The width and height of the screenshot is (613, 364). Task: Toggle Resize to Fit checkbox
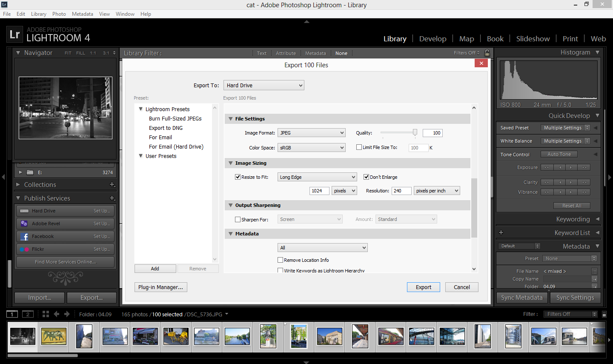pos(238,177)
